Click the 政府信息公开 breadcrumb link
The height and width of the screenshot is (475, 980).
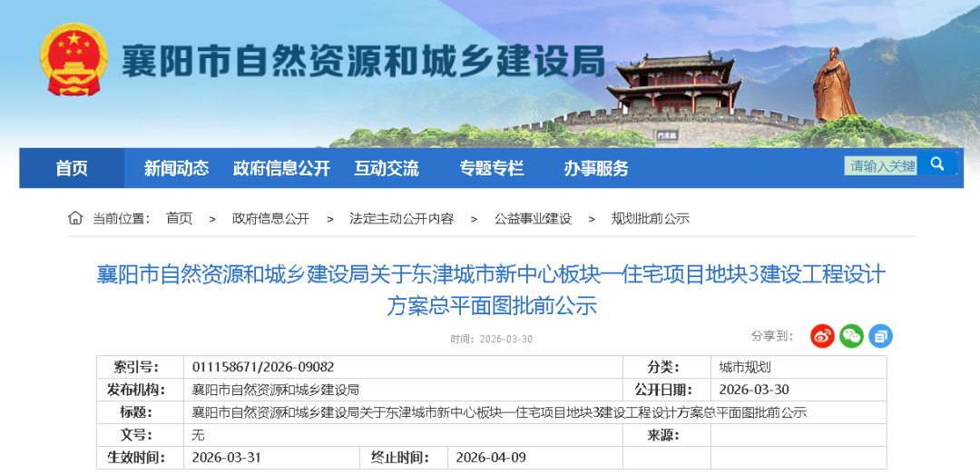pos(270,219)
